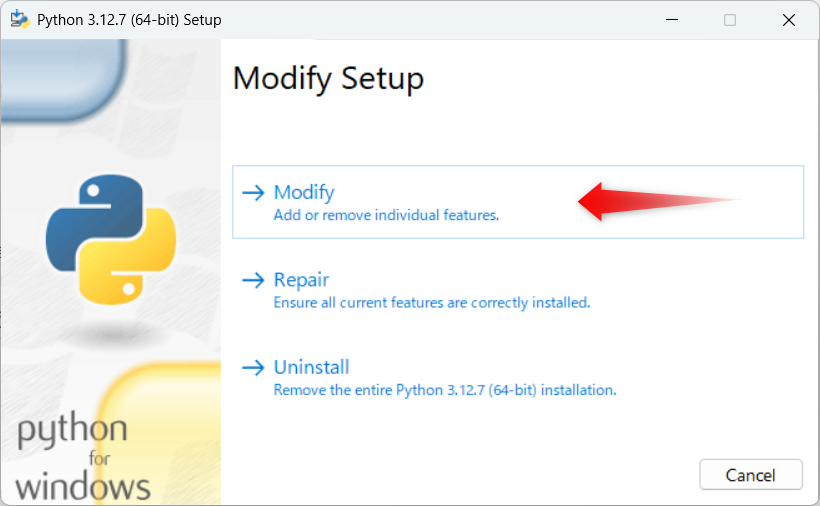Click the 'Python 3.12.7 (64-bit) Setup' title text

click(x=129, y=20)
